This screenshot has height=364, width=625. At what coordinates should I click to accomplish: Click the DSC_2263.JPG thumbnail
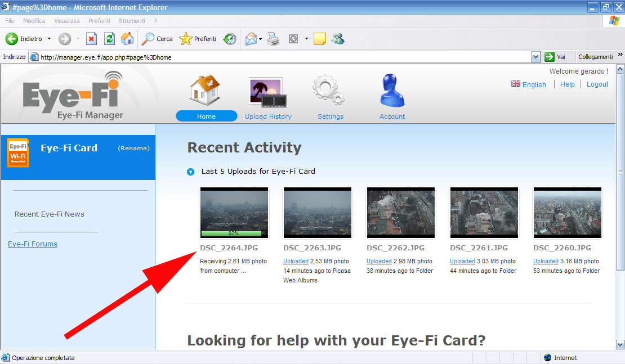pyautogui.click(x=317, y=213)
